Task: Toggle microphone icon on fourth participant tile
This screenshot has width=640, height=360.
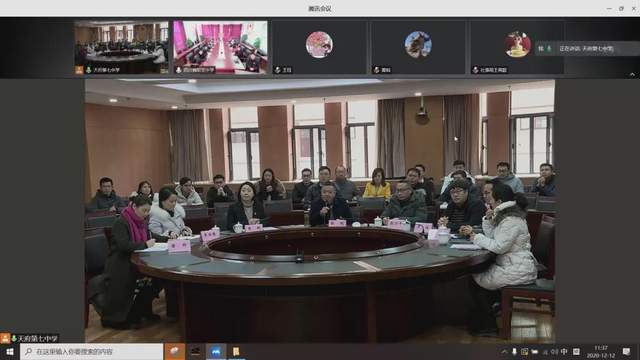Action: (x=376, y=70)
